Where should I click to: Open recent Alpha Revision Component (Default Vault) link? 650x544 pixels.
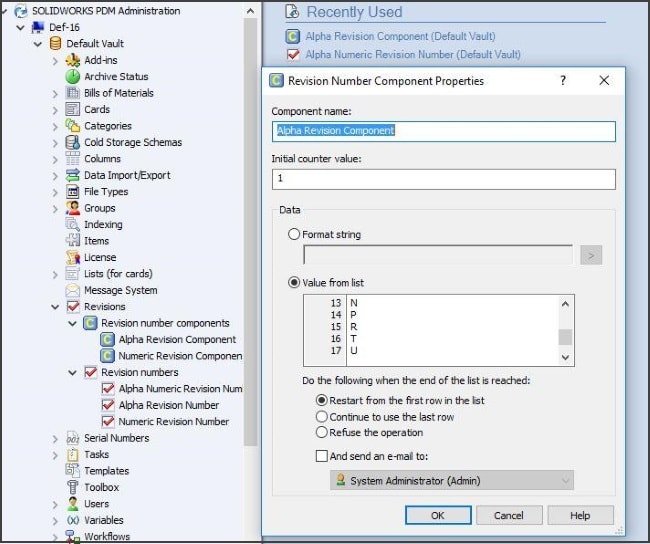pyautogui.click(x=400, y=36)
